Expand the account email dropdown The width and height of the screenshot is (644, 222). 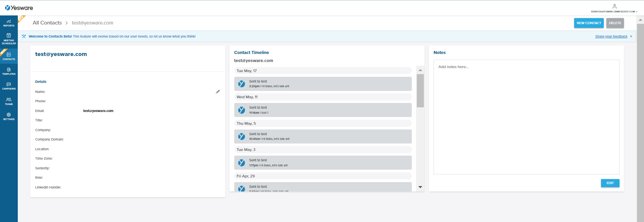point(614,12)
